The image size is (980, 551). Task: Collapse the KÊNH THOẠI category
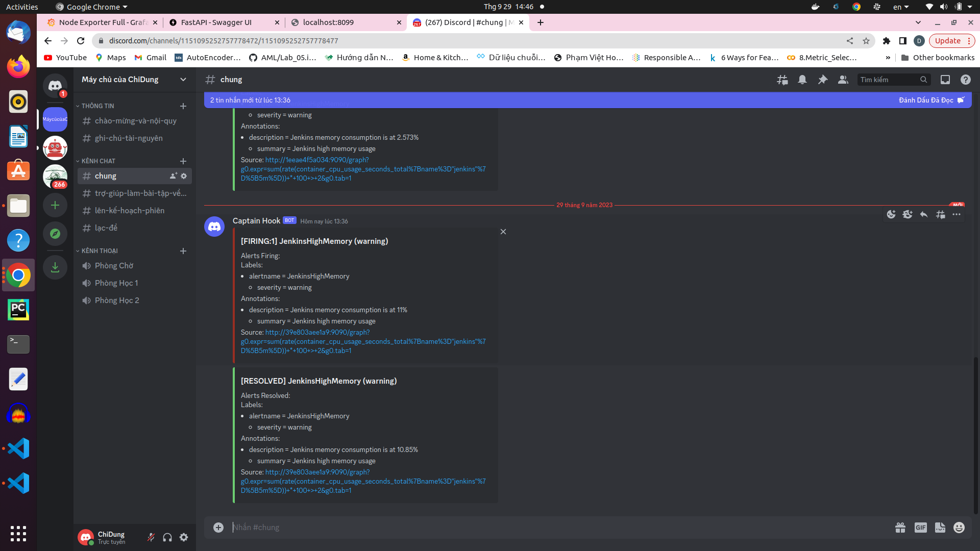coord(99,251)
